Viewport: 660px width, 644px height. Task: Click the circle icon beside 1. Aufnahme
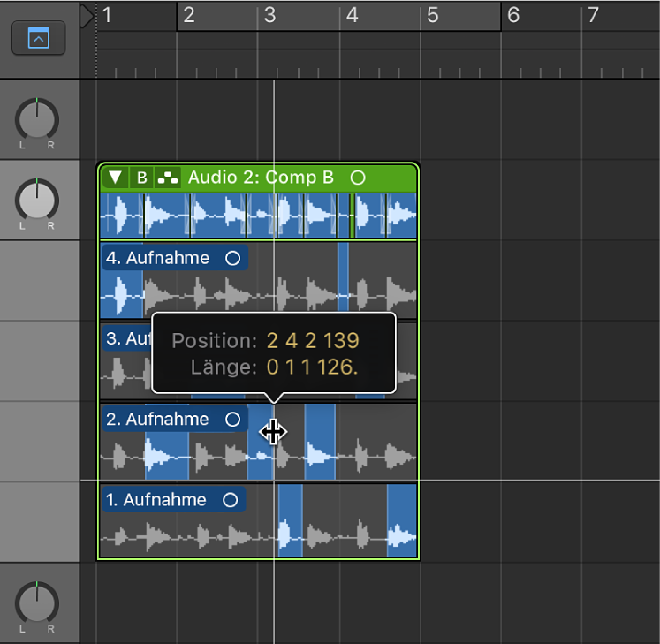coord(231,500)
